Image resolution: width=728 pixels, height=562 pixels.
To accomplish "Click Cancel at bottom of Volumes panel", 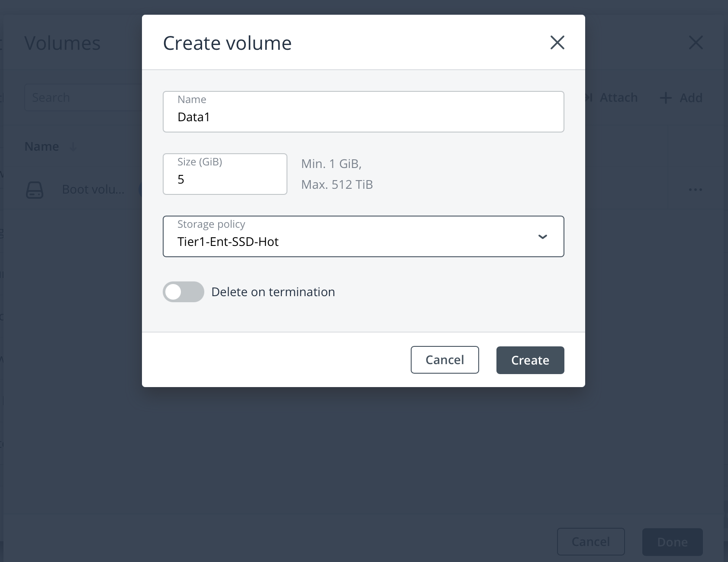I will coord(590,542).
